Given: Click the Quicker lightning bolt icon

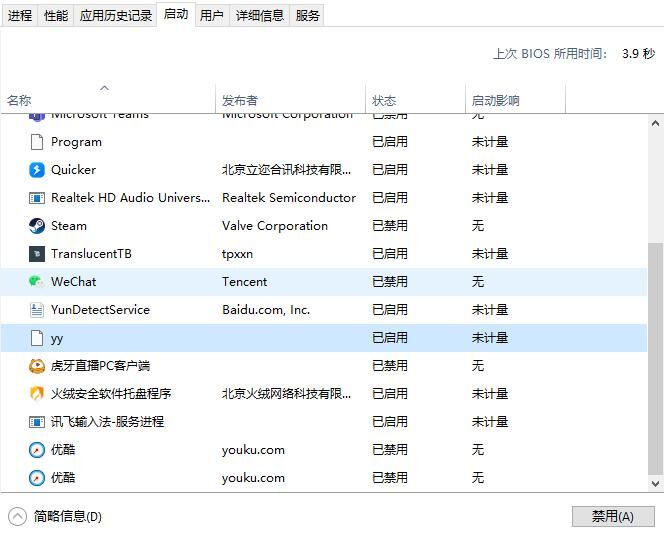Looking at the screenshot, I should pyautogui.click(x=37, y=170).
